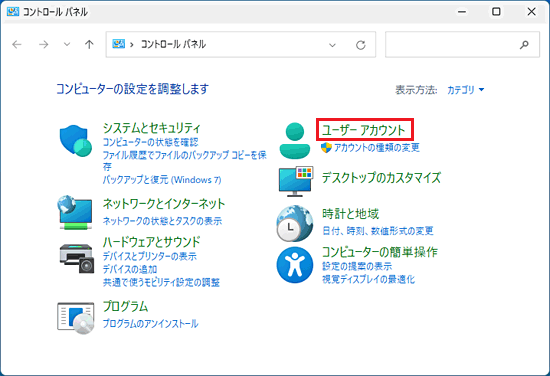Click the up one level arrow

pyautogui.click(x=89, y=45)
